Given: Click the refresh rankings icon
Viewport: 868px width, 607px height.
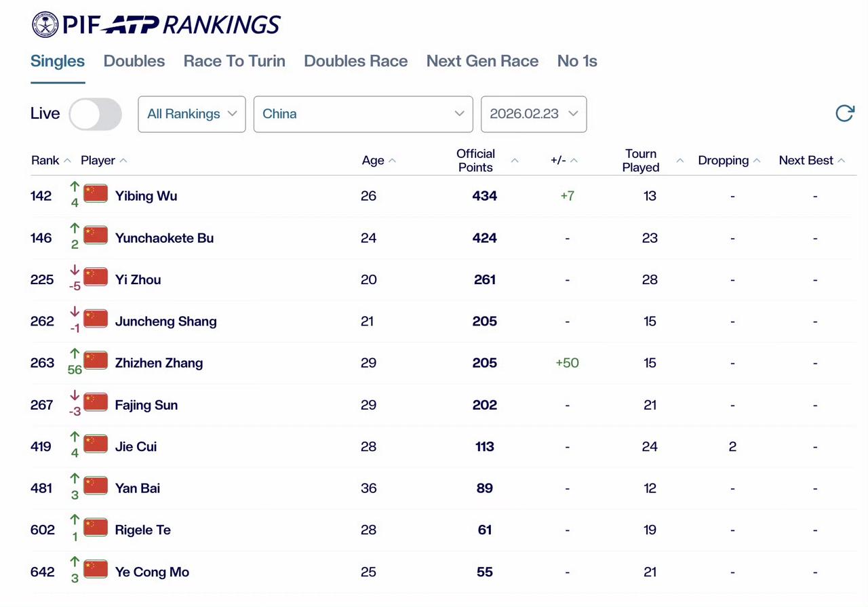Looking at the screenshot, I should (x=844, y=113).
